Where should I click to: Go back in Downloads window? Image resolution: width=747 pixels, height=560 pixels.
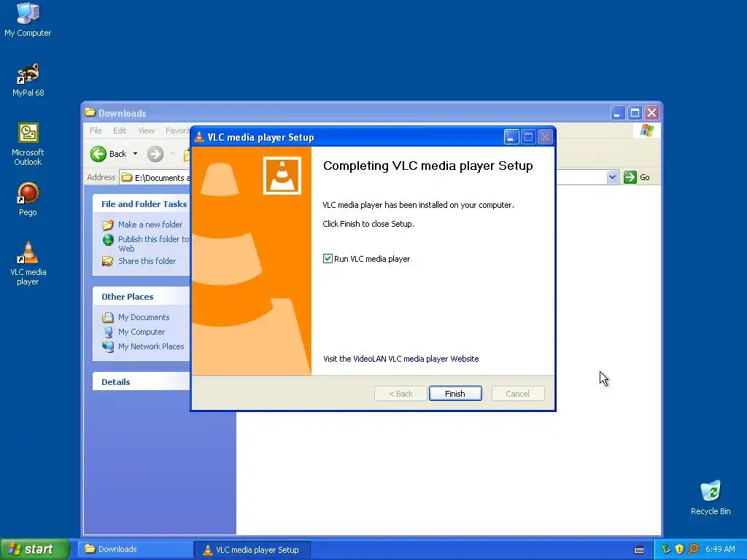[109, 154]
